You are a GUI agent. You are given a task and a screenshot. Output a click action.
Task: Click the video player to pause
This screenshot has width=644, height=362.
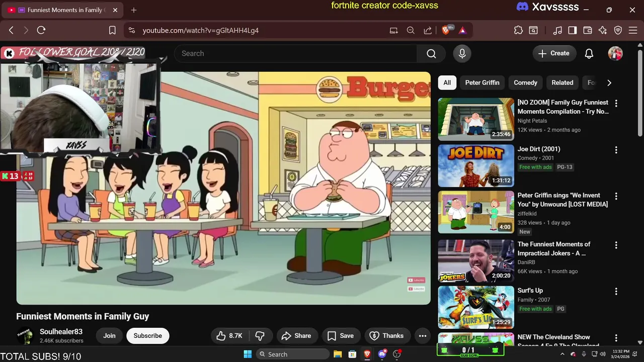[223, 188]
